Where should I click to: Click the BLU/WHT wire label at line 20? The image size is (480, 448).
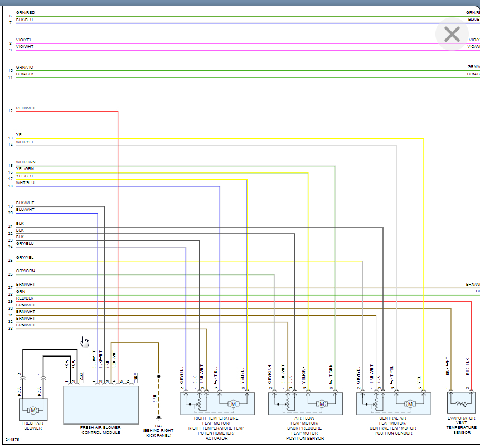point(25,209)
